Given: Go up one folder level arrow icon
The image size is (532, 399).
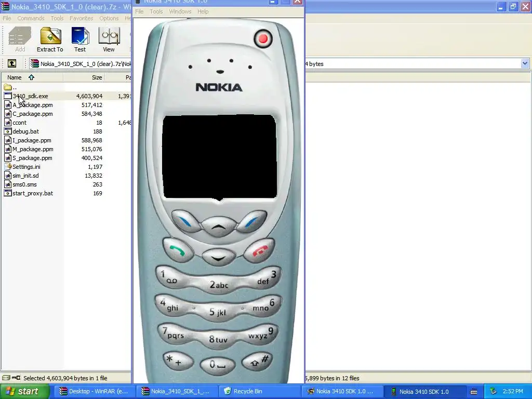Looking at the screenshot, I should (x=12, y=63).
